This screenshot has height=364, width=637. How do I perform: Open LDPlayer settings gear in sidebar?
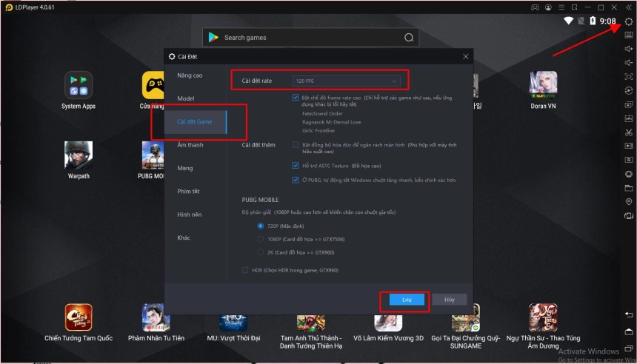coord(628,21)
